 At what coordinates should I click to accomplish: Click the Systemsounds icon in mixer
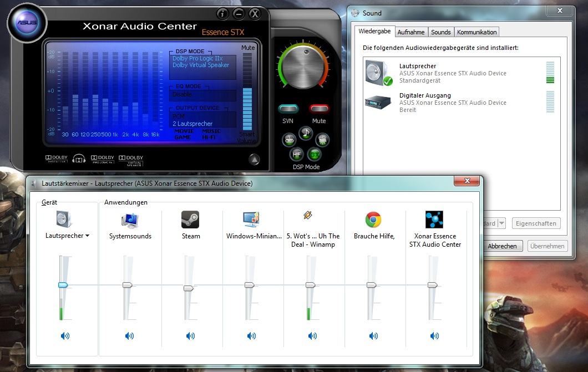130,220
